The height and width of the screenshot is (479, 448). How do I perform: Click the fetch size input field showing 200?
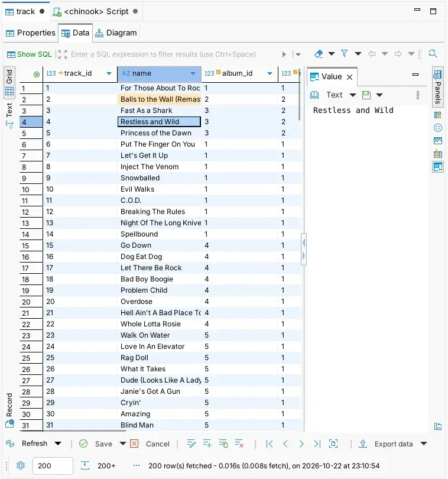(x=53, y=466)
